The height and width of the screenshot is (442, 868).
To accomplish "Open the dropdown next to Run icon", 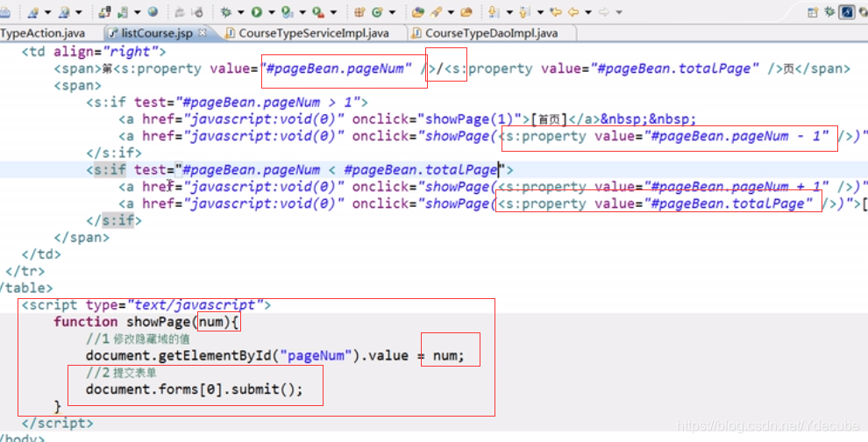I will pyautogui.click(x=272, y=11).
